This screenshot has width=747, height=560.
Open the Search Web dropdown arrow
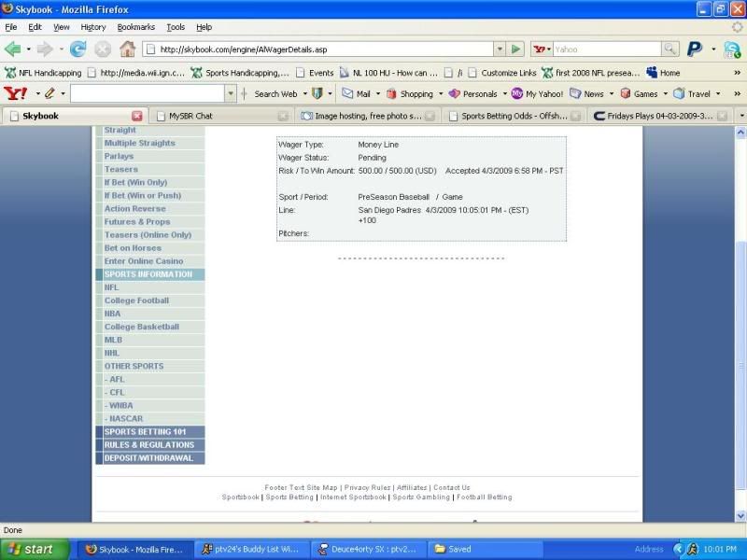[305, 94]
